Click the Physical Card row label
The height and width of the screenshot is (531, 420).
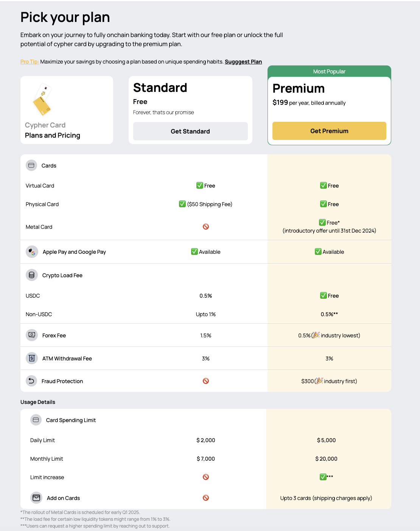click(42, 204)
